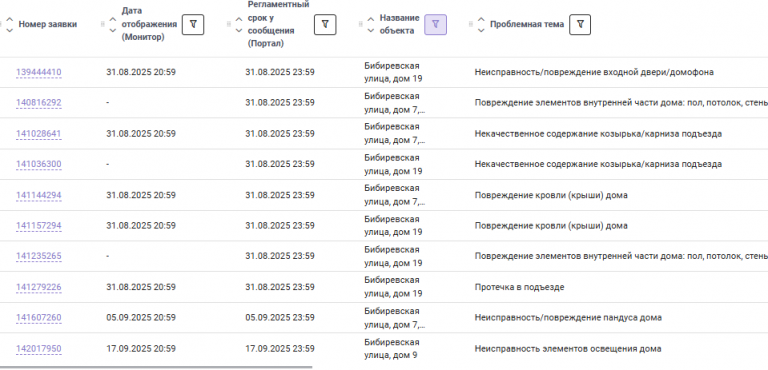The width and height of the screenshot is (768, 370).
Task: Open request number 139444410
Action: click(39, 73)
